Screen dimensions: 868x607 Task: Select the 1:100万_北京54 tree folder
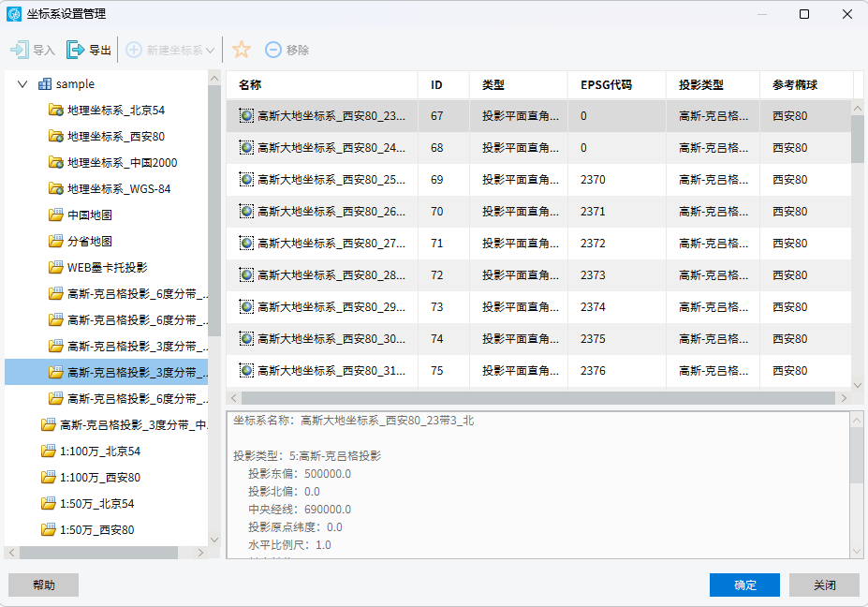[99, 451]
